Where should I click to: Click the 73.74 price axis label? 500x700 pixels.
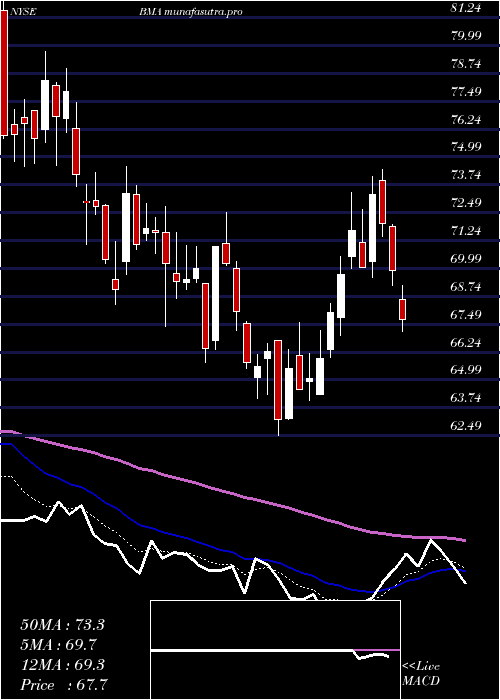[x=466, y=175]
